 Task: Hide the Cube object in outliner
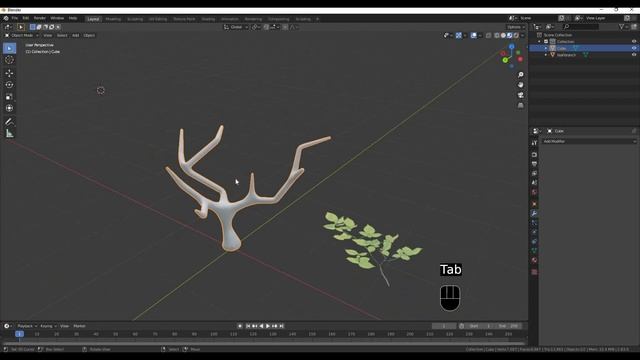click(634, 48)
